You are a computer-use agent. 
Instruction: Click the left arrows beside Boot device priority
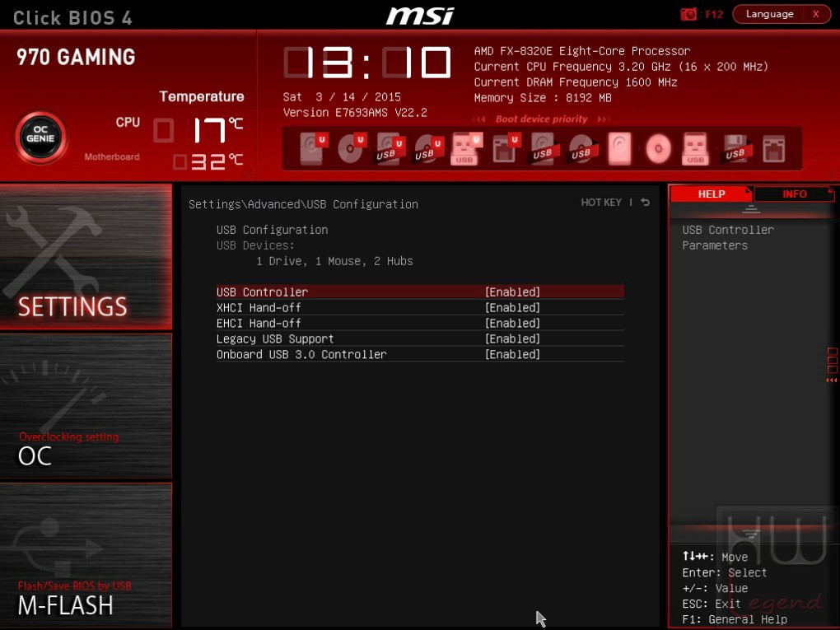pyautogui.click(x=479, y=119)
